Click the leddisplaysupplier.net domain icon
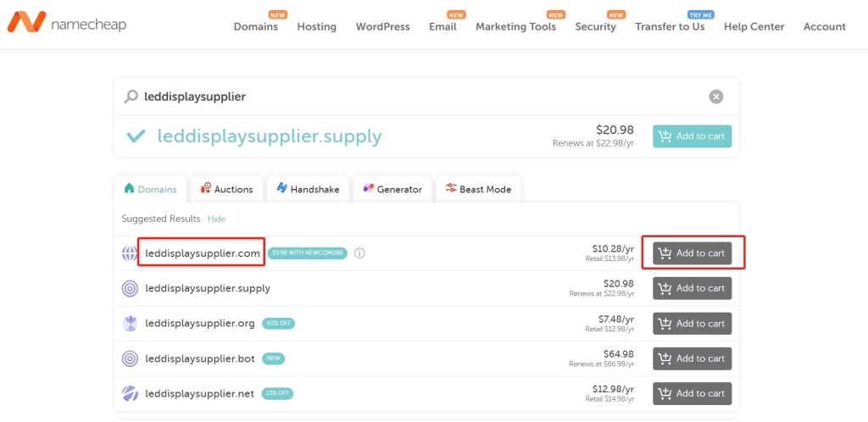Viewport: 868px width, 422px height. 130,393
